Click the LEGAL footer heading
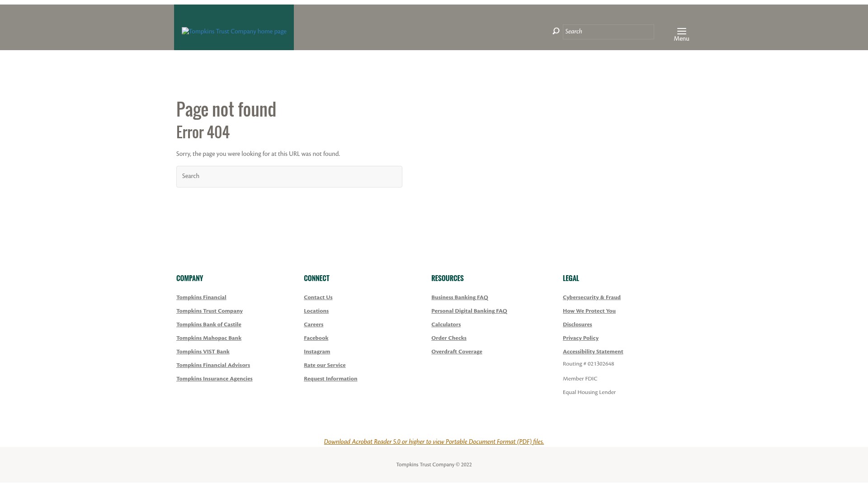 click(x=571, y=278)
